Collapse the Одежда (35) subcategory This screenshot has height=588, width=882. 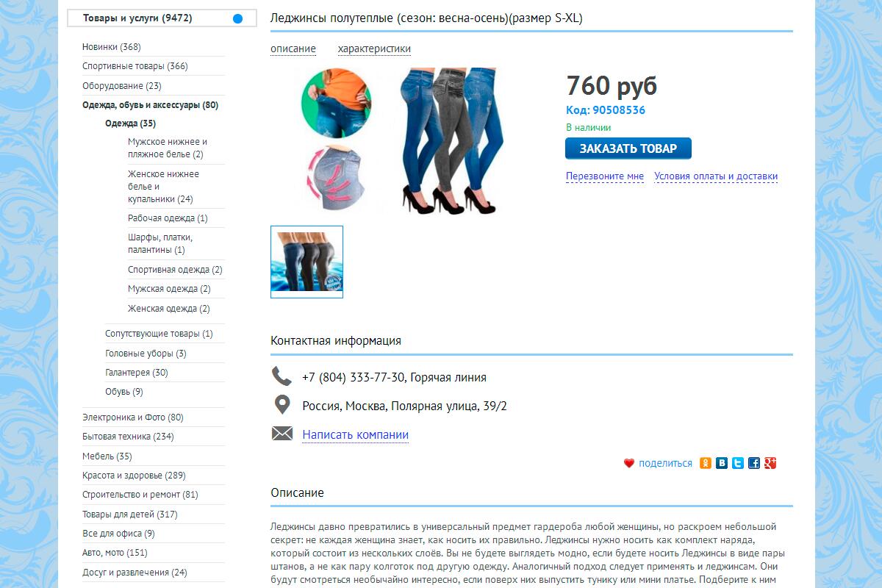[x=130, y=123]
